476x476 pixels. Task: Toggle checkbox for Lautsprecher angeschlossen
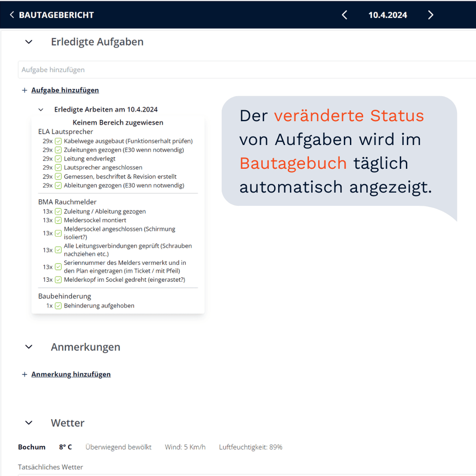(x=58, y=167)
